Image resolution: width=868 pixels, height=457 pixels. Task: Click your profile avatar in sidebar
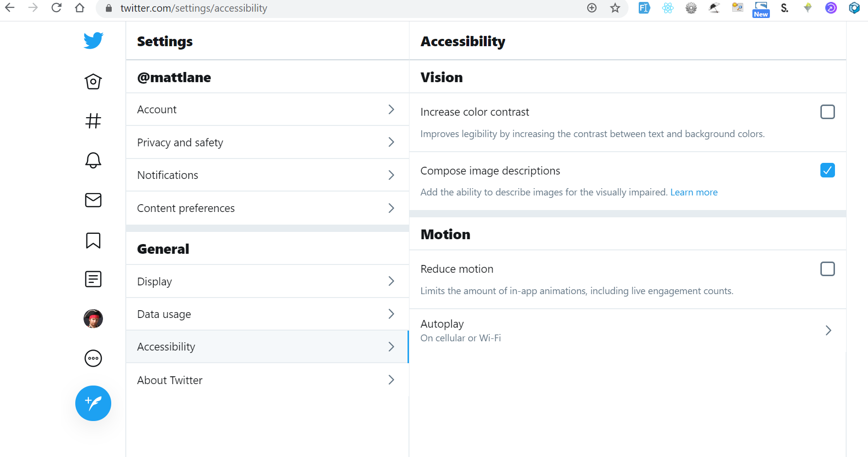93,318
